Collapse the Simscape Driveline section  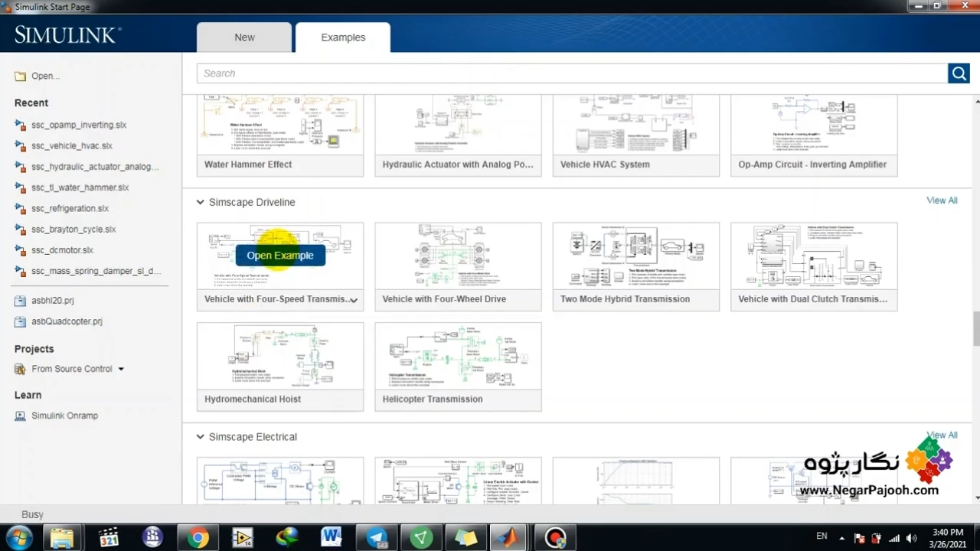click(x=201, y=203)
